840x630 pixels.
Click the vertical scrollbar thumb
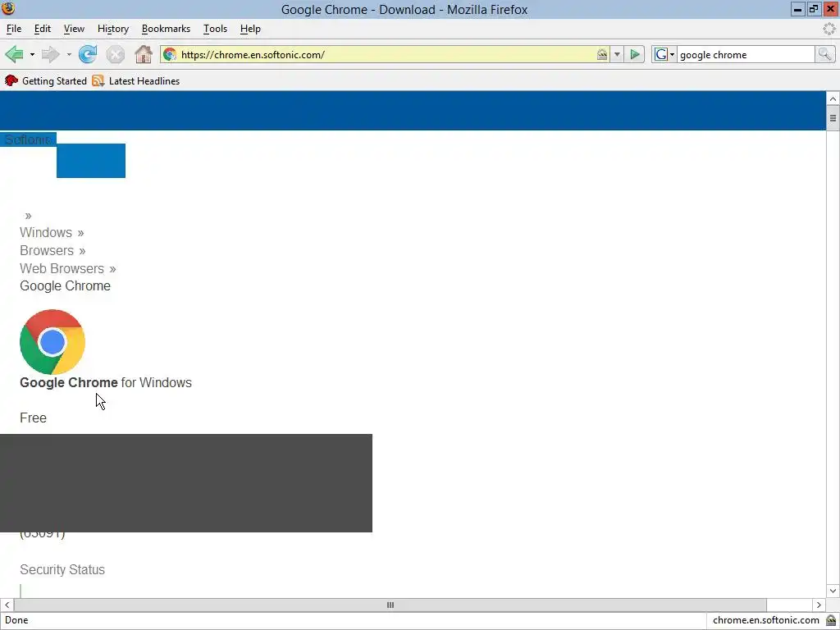[833, 118]
